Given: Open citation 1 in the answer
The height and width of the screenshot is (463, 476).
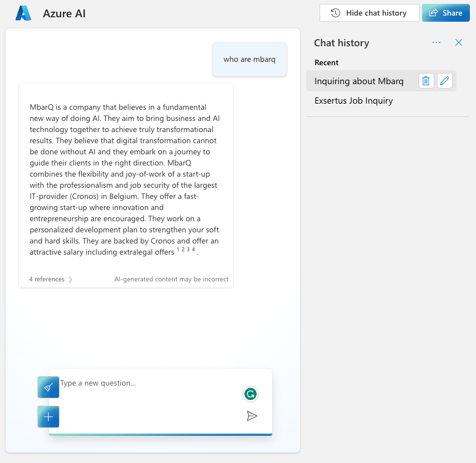Looking at the screenshot, I should click(x=179, y=250).
